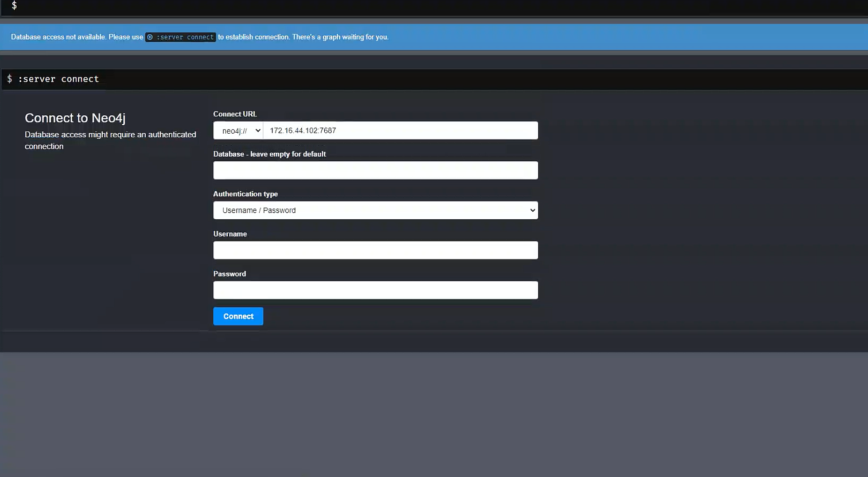
Task: Click the :server connect link in banner
Action: 181,37
